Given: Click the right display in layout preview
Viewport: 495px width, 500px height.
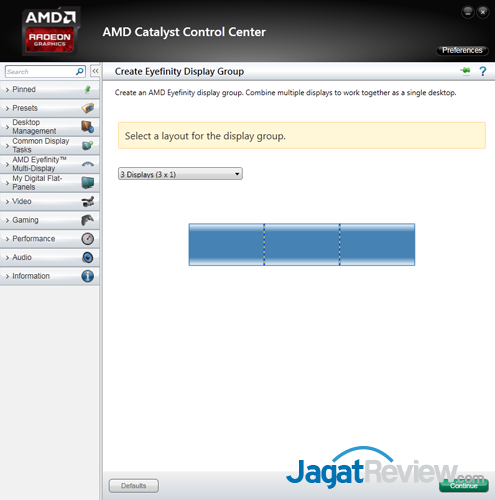Looking at the screenshot, I should [377, 244].
